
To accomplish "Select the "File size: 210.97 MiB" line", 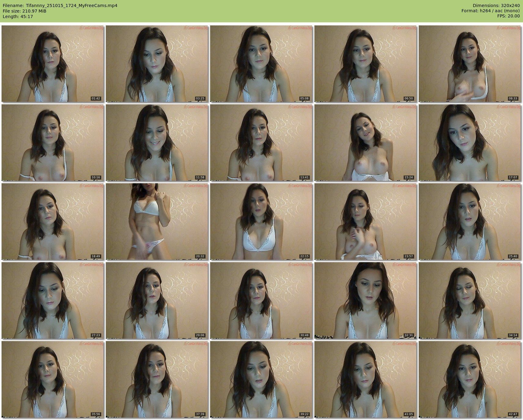I will coord(24,11).
